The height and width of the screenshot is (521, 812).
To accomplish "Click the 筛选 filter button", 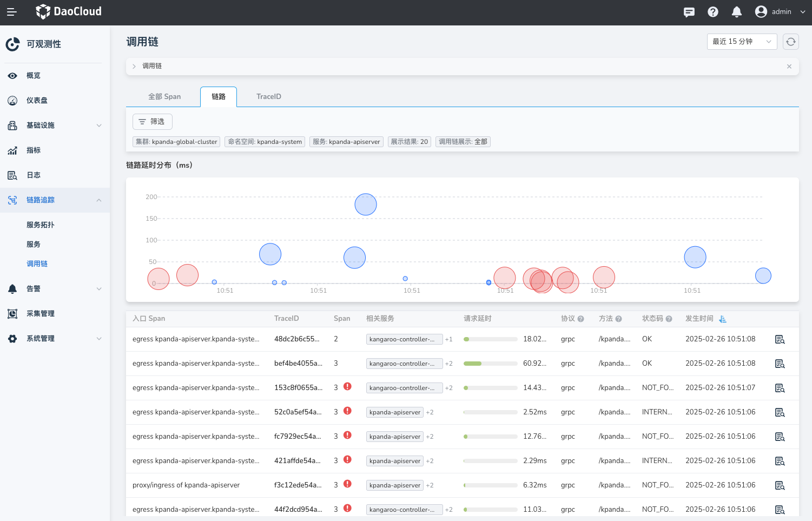I will [x=152, y=122].
